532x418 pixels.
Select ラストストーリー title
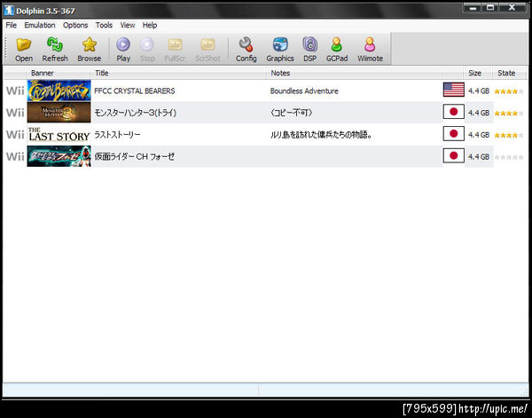click(x=117, y=135)
